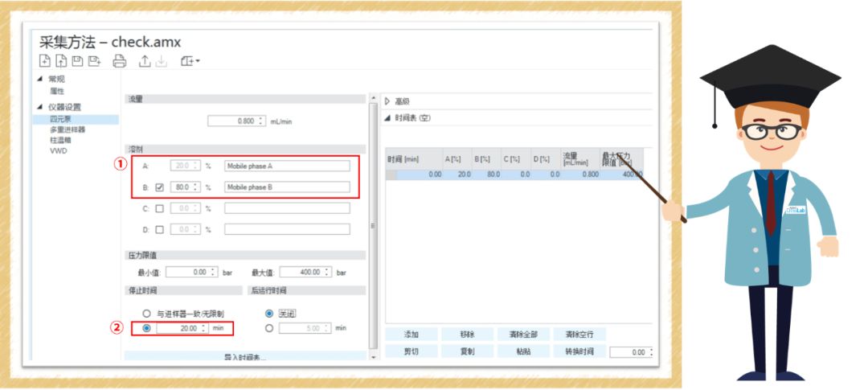Check the solvent C checkbox
This screenshot has width=868, height=390.
click(159, 209)
